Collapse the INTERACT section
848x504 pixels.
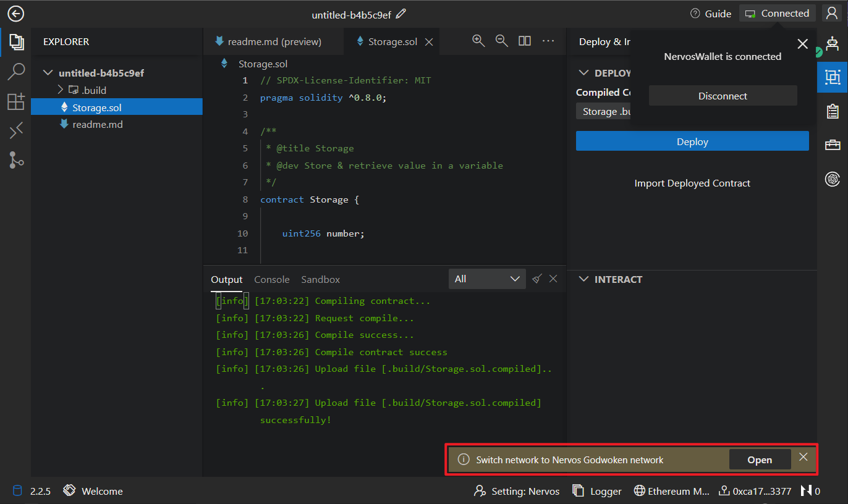(583, 279)
